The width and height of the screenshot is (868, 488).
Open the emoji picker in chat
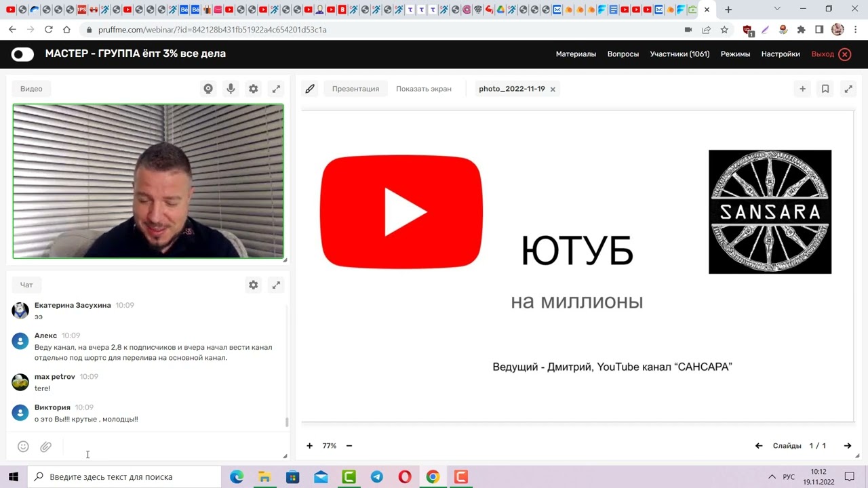click(x=23, y=446)
